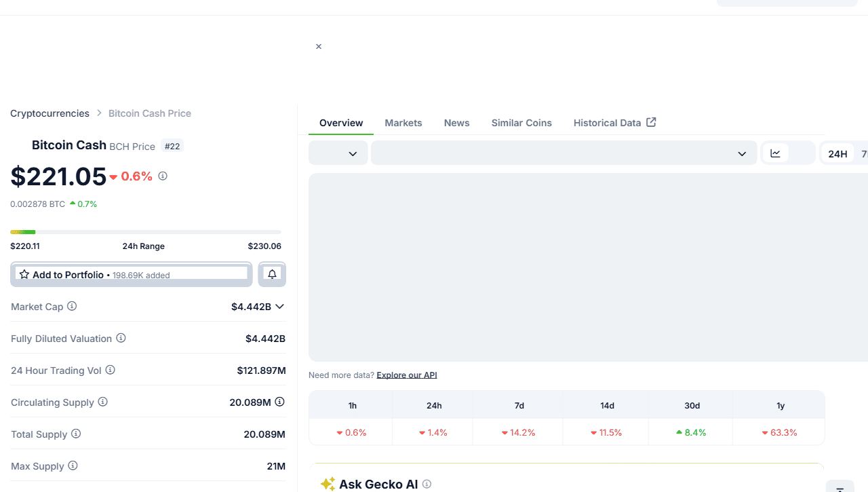
Task: Click the Market Cap info icon
Action: click(72, 306)
